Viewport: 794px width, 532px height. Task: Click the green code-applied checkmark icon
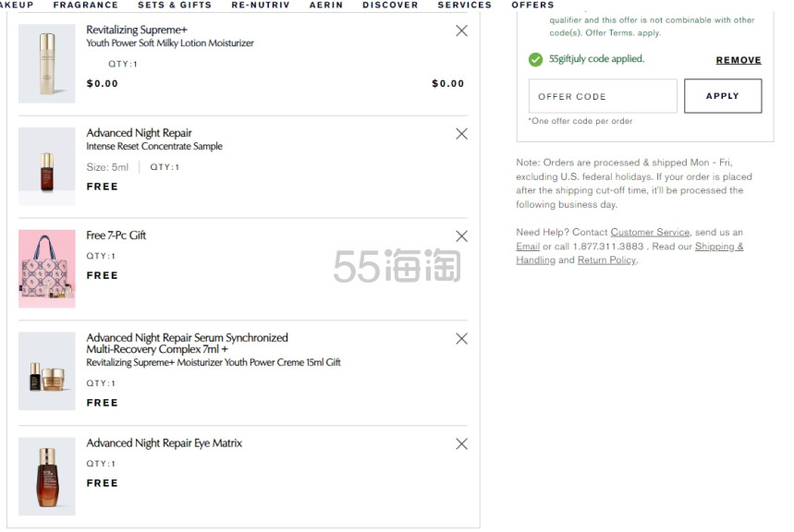[x=535, y=60]
